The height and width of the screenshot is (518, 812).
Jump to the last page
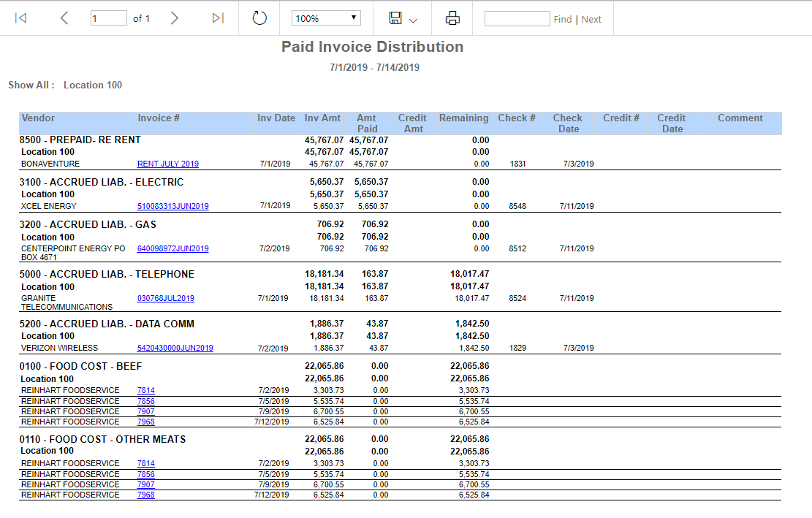(x=218, y=18)
